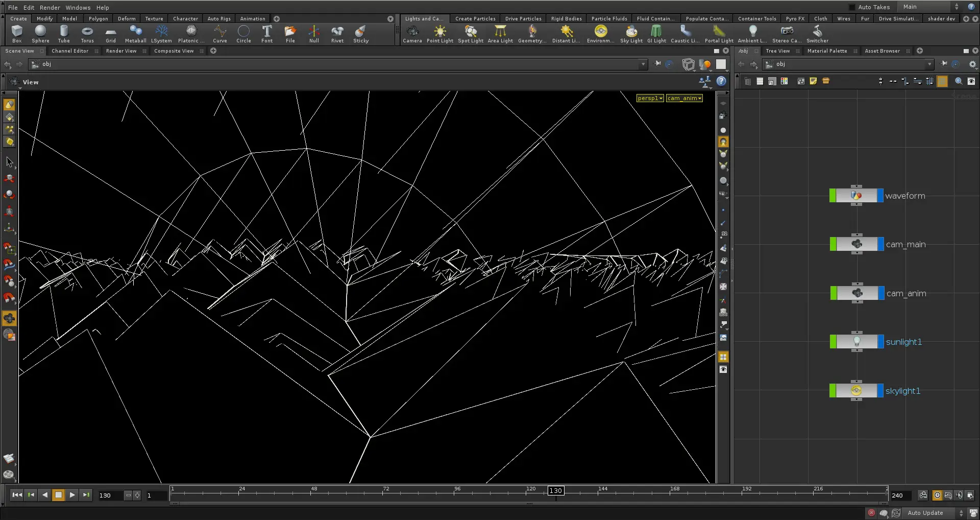Select the LSystem tool icon

click(161, 34)
